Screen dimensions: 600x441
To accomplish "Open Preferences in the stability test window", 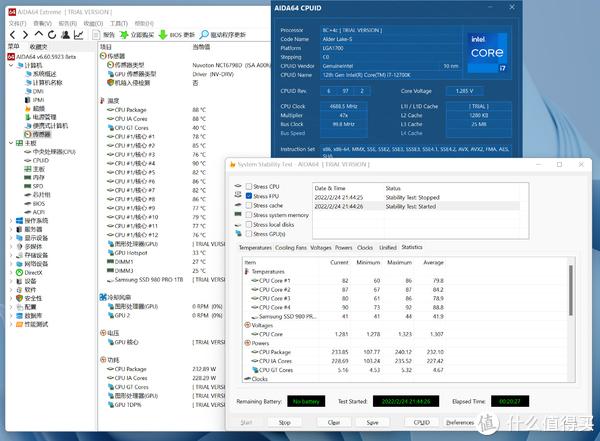I will [460, 422].
